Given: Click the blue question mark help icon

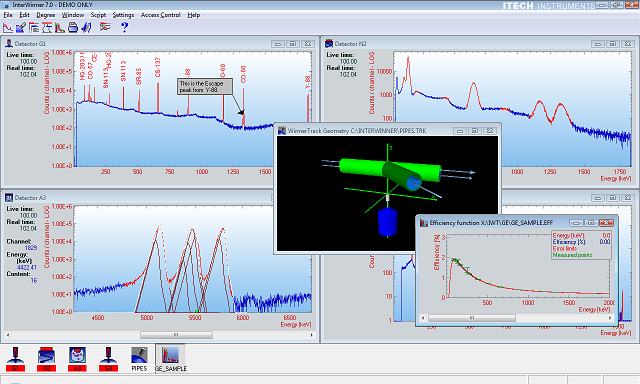Looking at the screenshot, I should coord(124,27).
